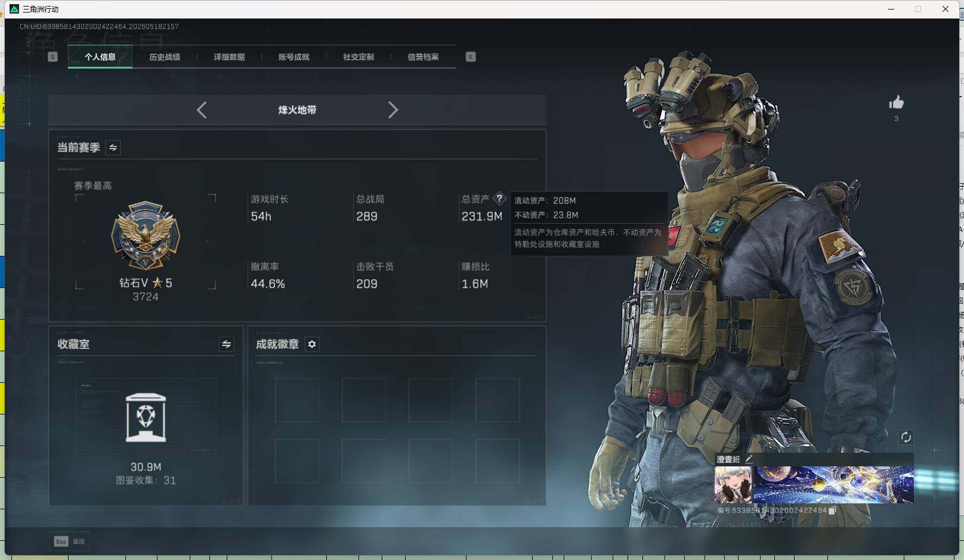Open the 个人信息 tab
Image resolution: width=964 pixels, height=560 pixels.
100,57
